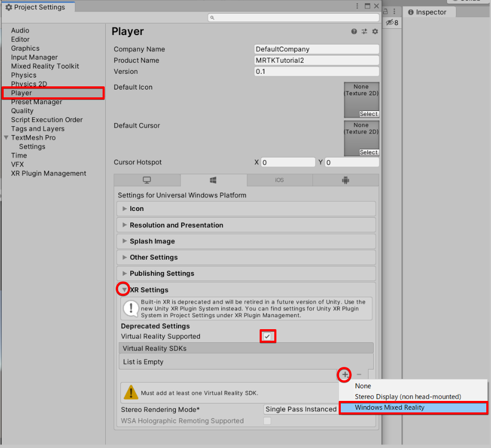Screen dimensions: 491x448
Task: Add a Virtual Reality SDK with plus
Action: [x=345, y=374]
